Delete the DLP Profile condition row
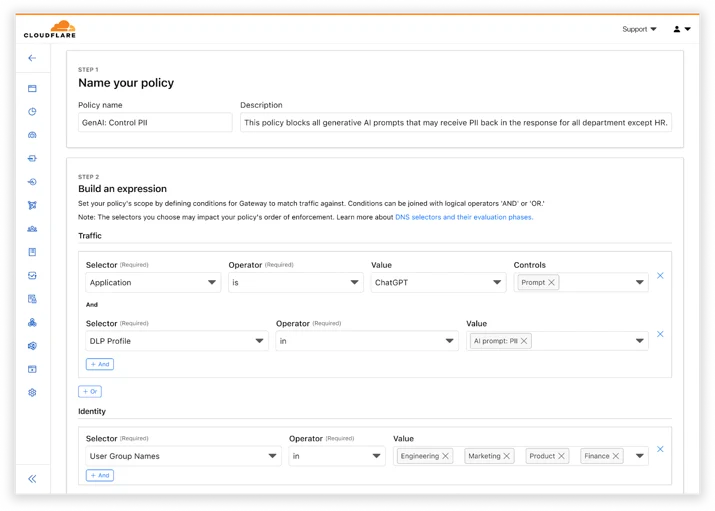Viewport: 715px width, 511px height. click(x=660, y=334)
